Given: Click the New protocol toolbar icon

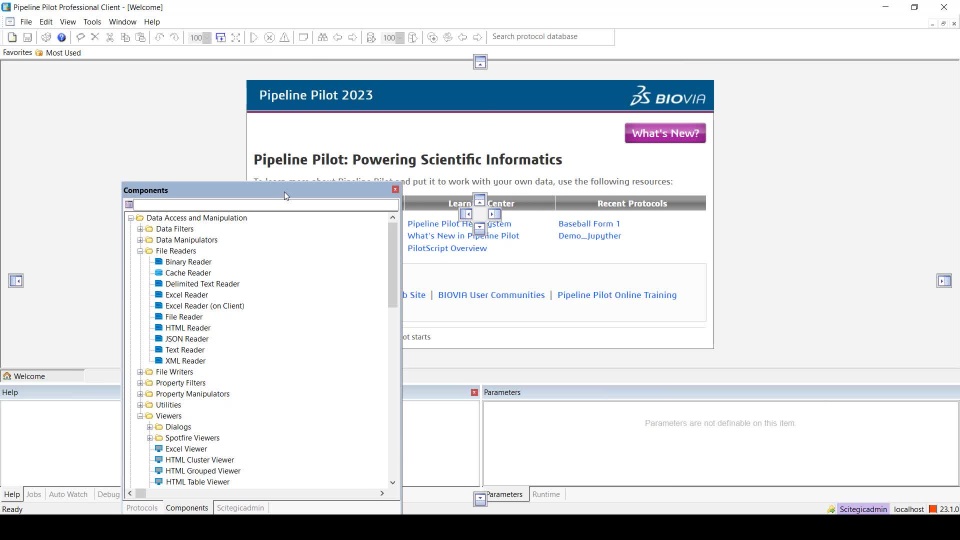Looking at the screenshot, I should tap(12, 37).
